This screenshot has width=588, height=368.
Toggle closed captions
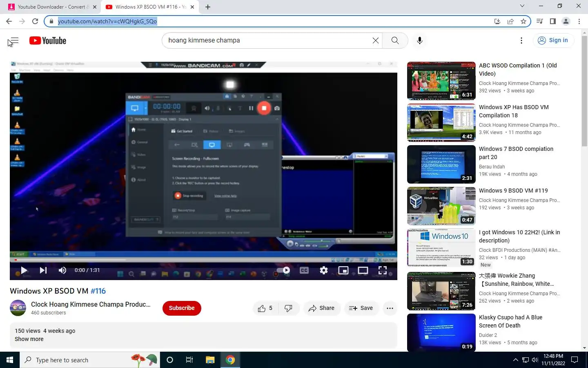click(x=304, y=270)
